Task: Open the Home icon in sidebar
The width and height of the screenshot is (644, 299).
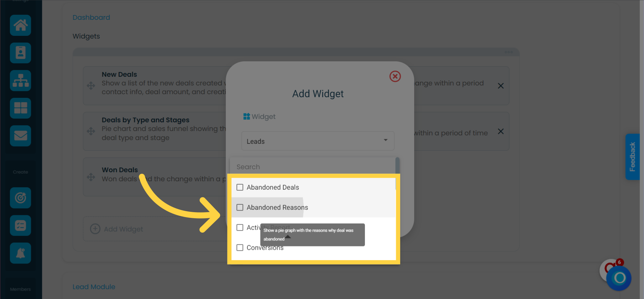Action: (x=20, y=25)
